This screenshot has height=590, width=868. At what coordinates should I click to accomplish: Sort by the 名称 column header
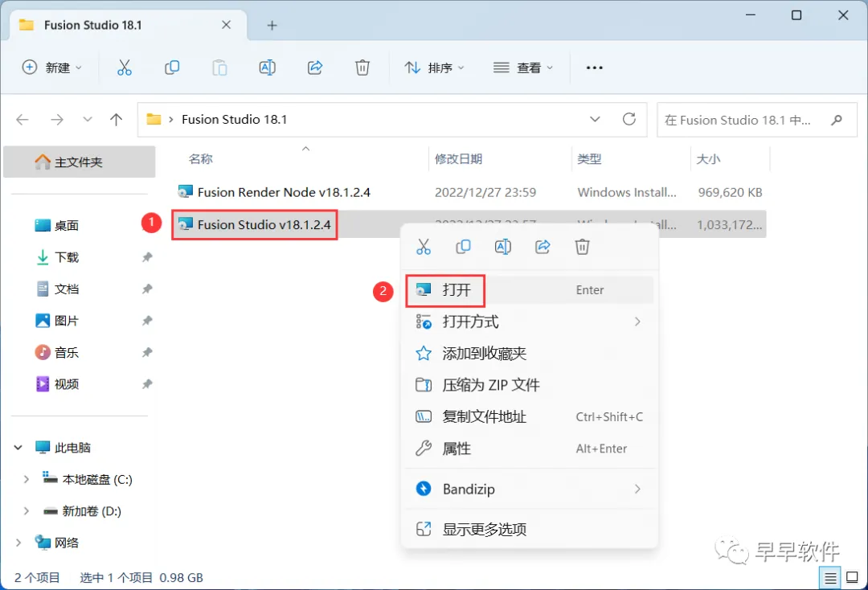click(x=200, y=159)
